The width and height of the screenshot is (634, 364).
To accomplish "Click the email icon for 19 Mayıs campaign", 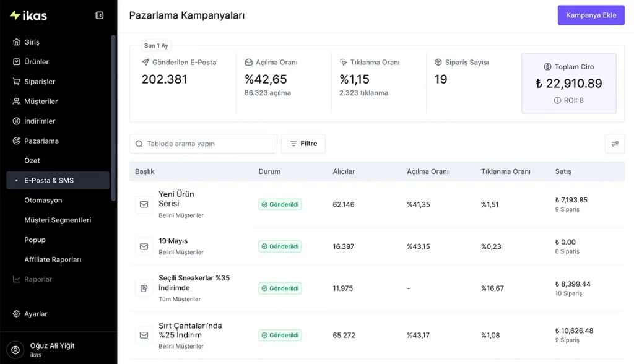I will click(144, 246).
